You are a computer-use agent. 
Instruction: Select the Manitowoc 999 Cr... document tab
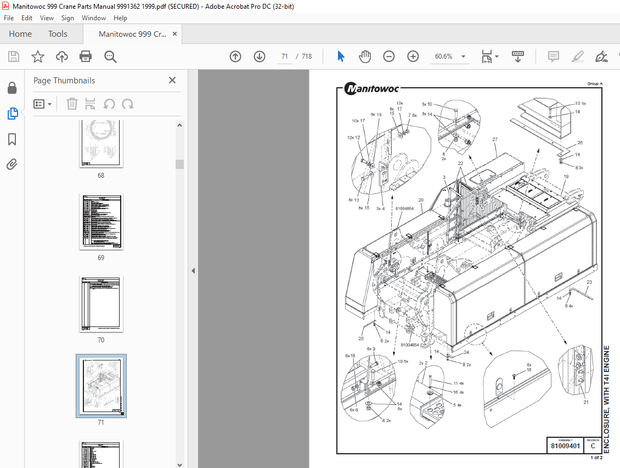pyautogui.click(x=132, y=34)
